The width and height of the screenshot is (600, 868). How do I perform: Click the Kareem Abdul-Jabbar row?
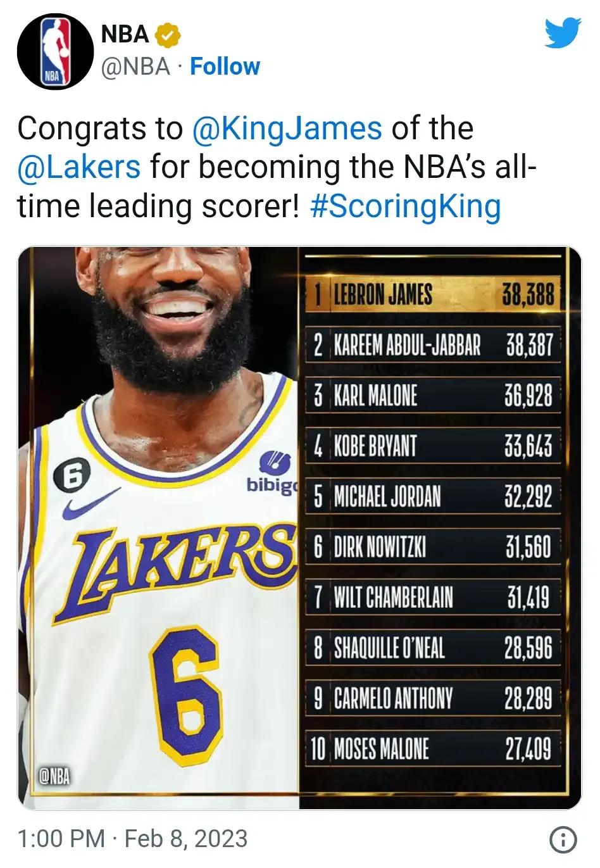(434, 345)
